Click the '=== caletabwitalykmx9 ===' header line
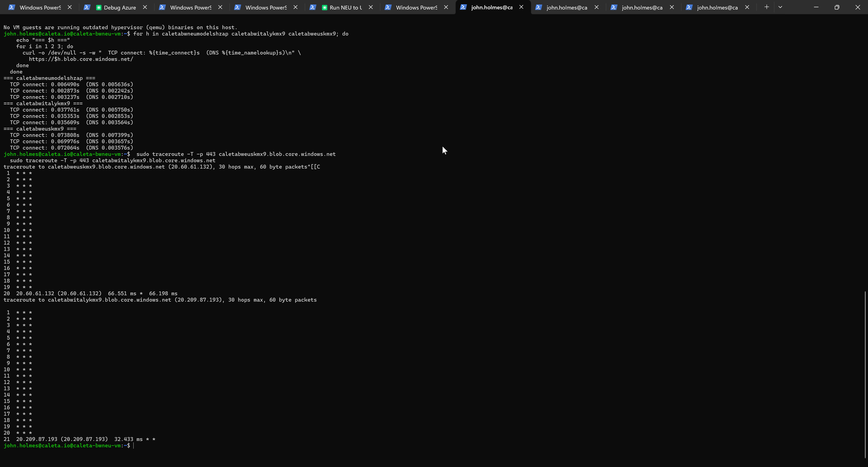 click(x=43, y=103)
